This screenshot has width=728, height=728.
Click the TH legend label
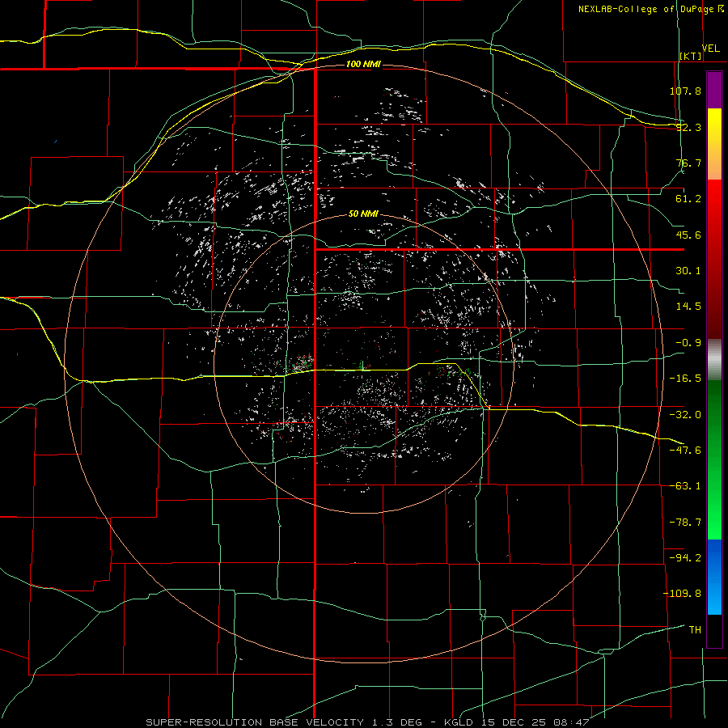tap(695, 630)
